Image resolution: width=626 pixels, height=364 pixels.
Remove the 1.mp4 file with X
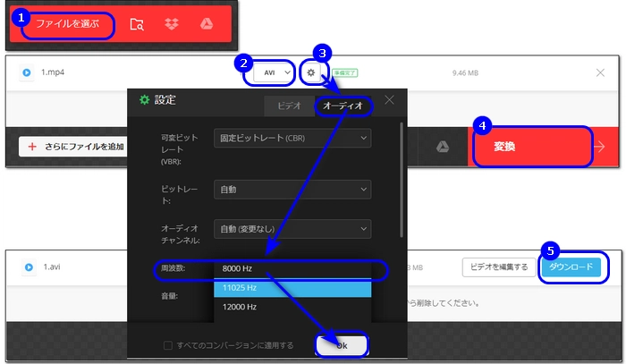pyautogui.click(x=600, y=72)
